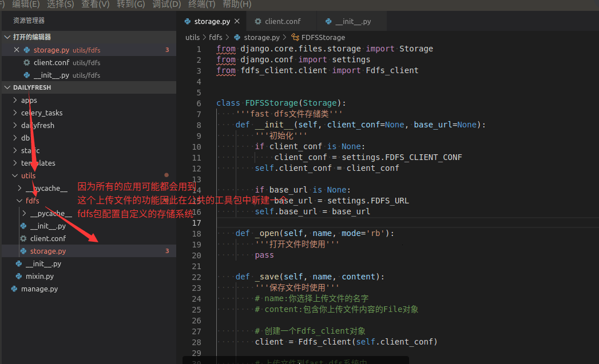Switch to the client.conf editor tab
The height and width of the screenshot is (364, 599).
tap(282, 21)
